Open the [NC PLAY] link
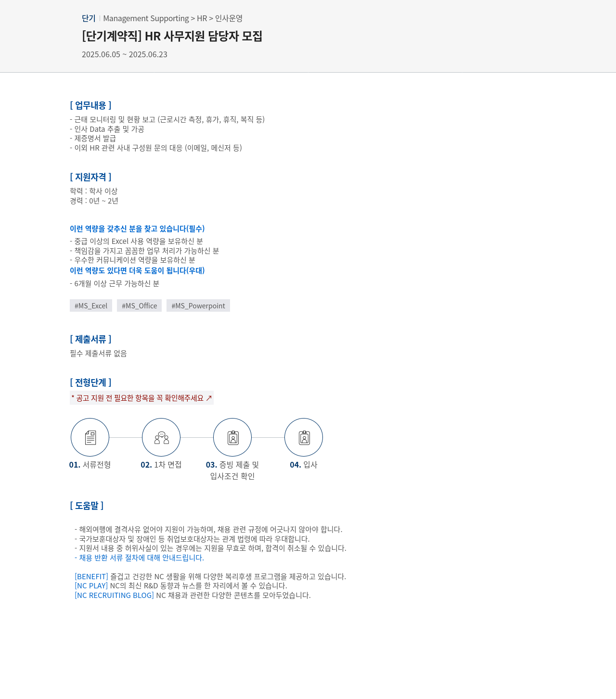Image resolution: width=616 pixels, height=699 pixels. (x=91, y=585)
